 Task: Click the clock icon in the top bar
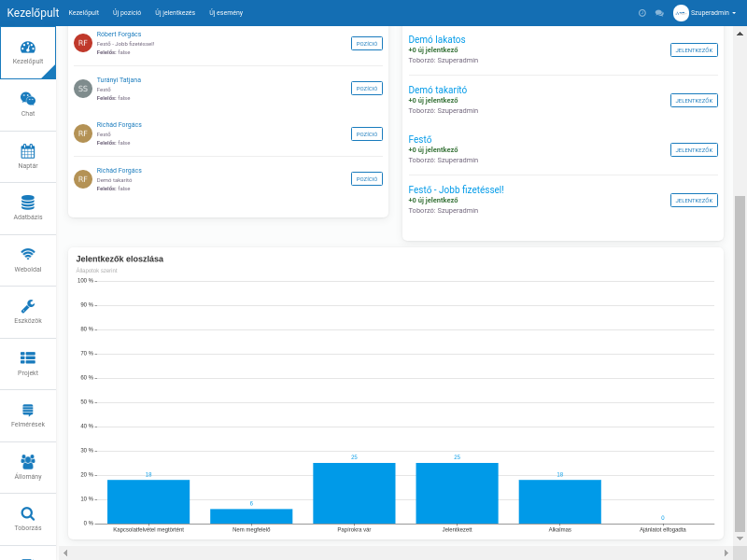click(x=642, y=13)
